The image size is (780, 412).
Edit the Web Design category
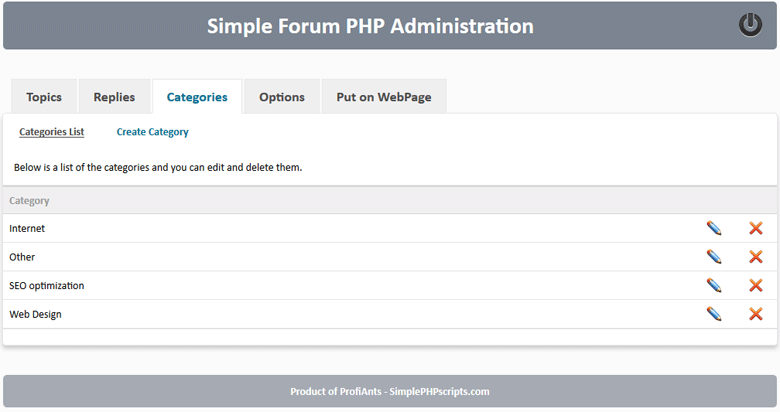pos(714,314)
